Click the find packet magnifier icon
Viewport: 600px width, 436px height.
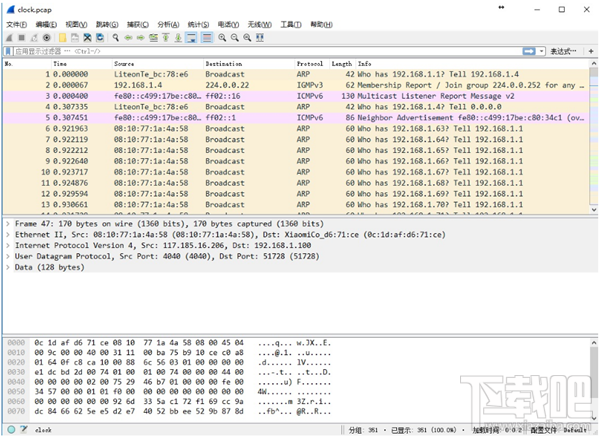pos(116,37)
